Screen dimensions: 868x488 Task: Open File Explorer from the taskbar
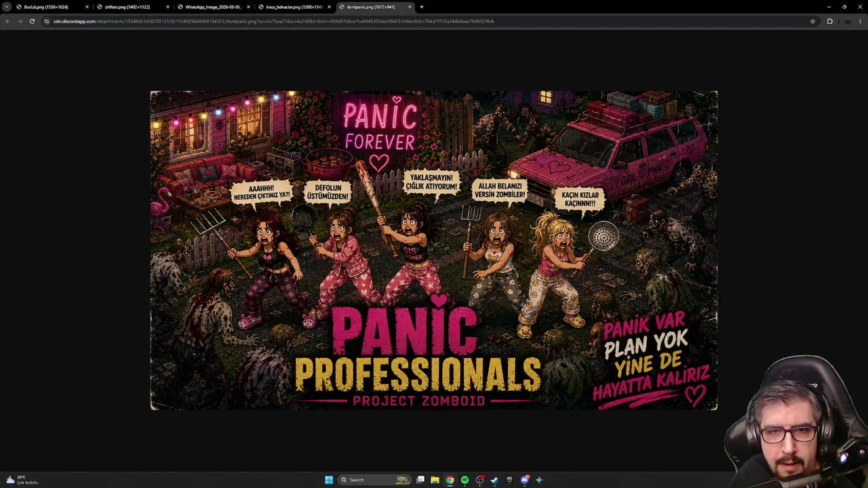tap(435, 480)
